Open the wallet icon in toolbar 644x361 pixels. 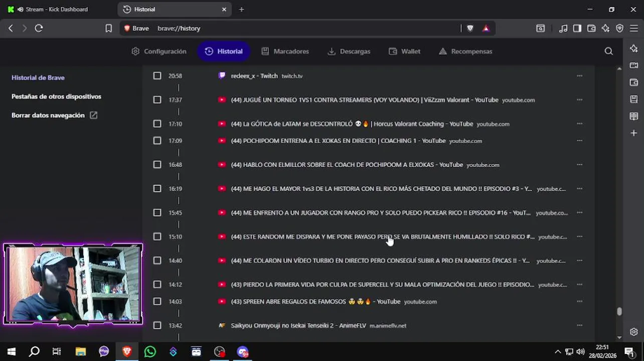[591, 29]
